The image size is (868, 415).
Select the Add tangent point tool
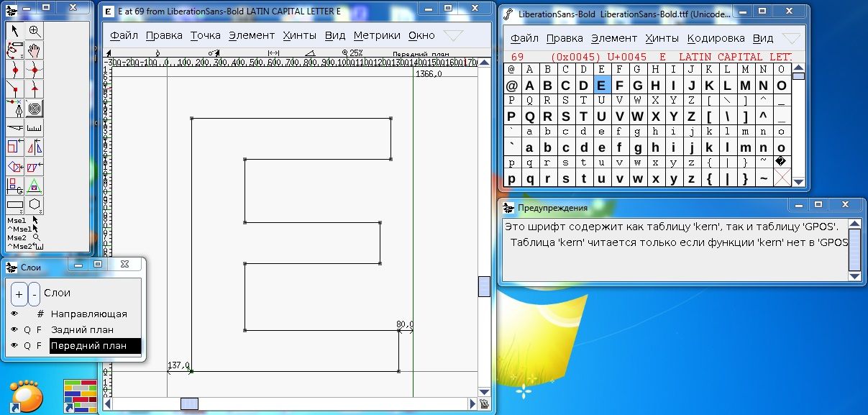tap(35, 88)
